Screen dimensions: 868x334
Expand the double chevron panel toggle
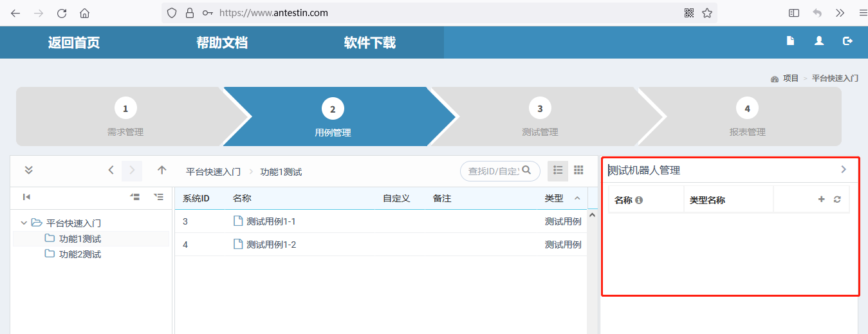pyautogui.click(x=28, y=171)
